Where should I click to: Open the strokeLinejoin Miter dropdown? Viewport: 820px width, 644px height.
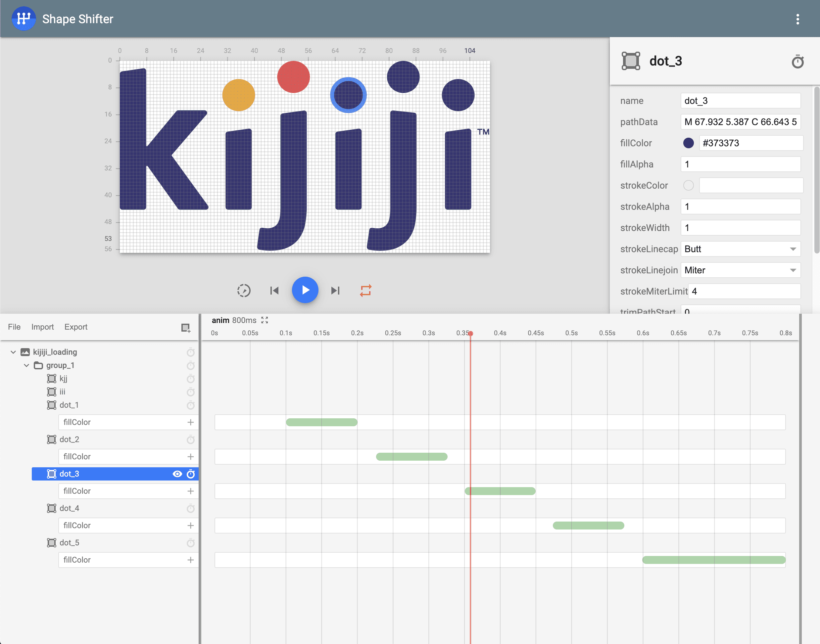click(741, 270)
